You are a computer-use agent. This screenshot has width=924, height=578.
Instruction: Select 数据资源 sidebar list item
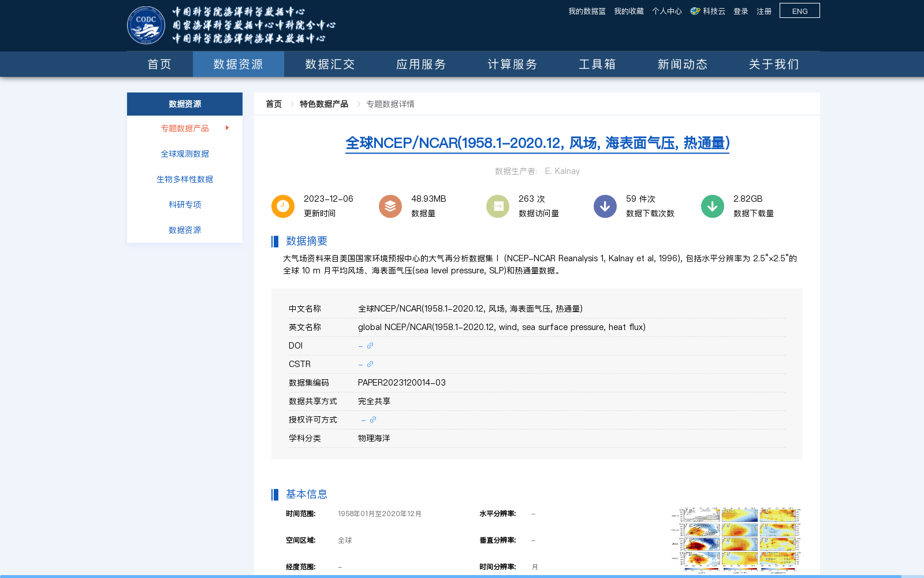pyautogui.click(x=185, y=230)
